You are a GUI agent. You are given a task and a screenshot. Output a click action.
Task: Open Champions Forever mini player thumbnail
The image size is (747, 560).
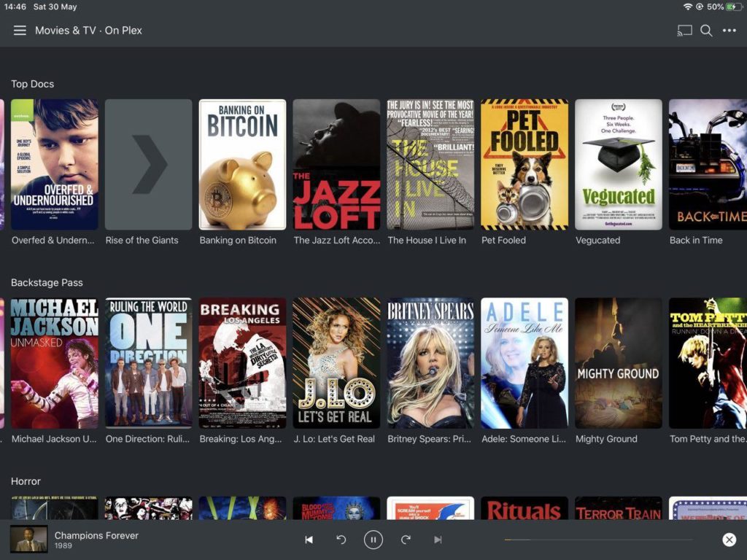point(29,539)
